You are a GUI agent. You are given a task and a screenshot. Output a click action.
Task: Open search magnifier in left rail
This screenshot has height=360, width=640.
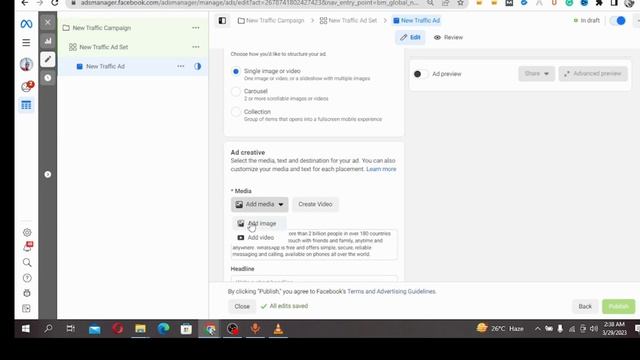27,262
